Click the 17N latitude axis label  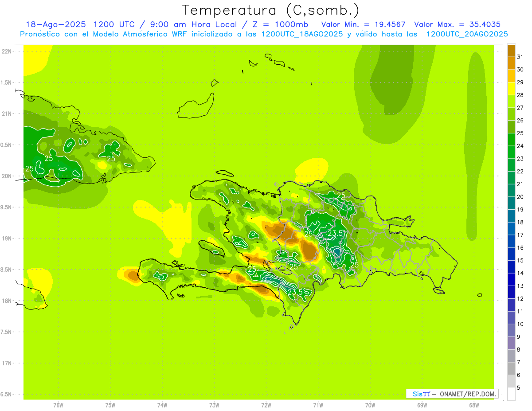7,363
